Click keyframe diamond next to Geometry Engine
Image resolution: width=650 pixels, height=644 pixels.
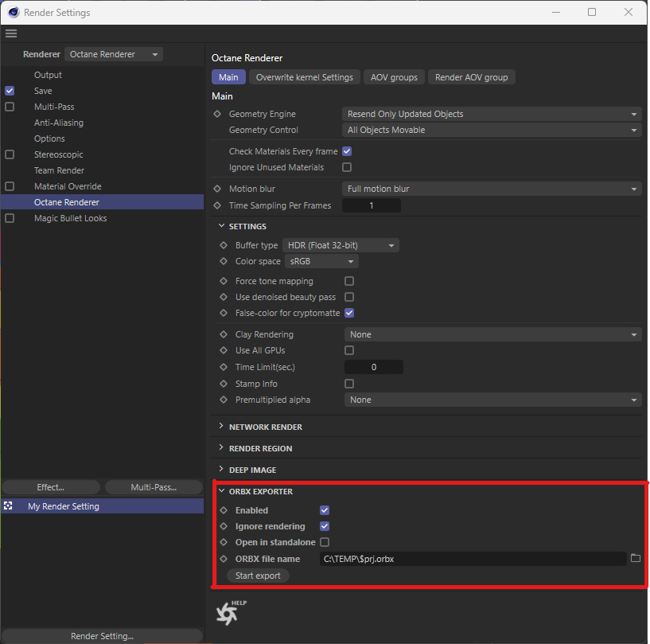point(217,114)
